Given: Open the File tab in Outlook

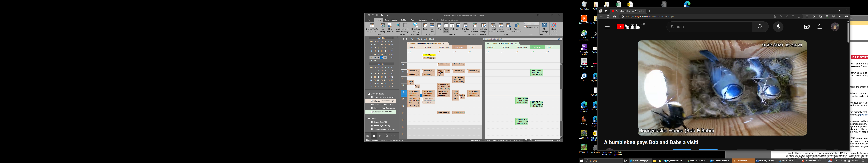Looking at the screenshot, I should [x=369, y=20].
